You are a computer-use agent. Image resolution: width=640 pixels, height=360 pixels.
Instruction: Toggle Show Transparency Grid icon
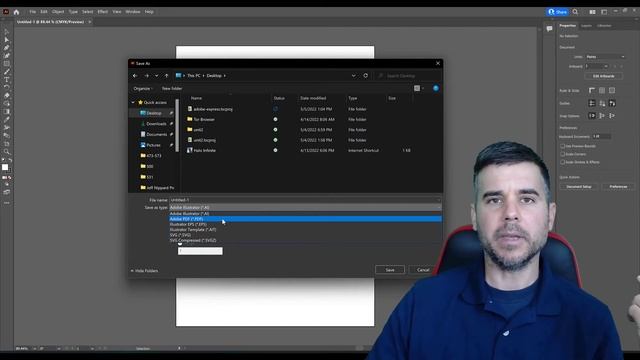[x=612, y=90]
